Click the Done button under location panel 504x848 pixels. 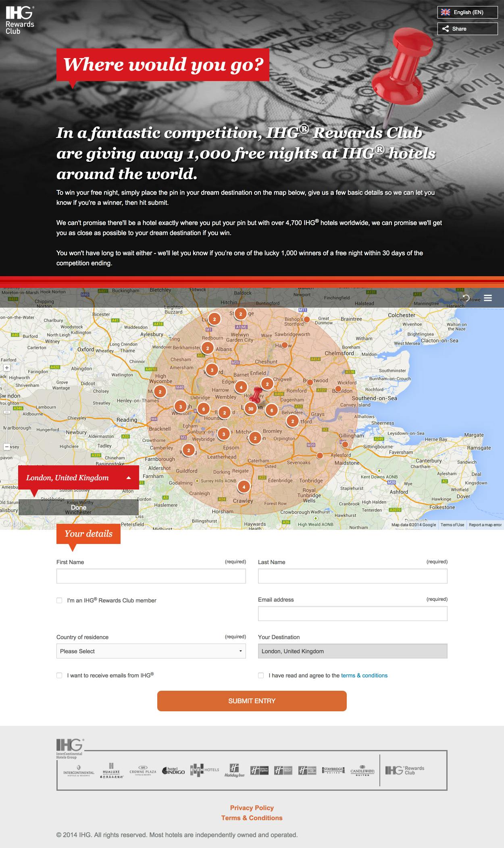tap(79, 507)
